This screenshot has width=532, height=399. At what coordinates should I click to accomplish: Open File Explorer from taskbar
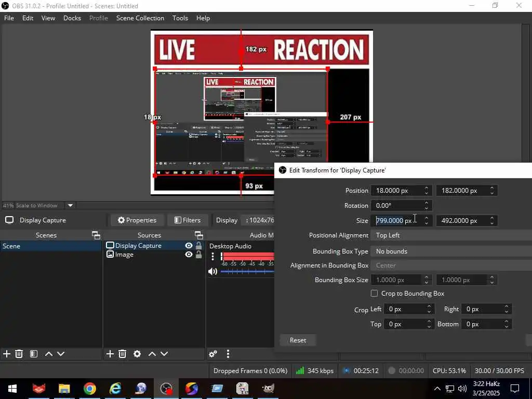[64, 389]
